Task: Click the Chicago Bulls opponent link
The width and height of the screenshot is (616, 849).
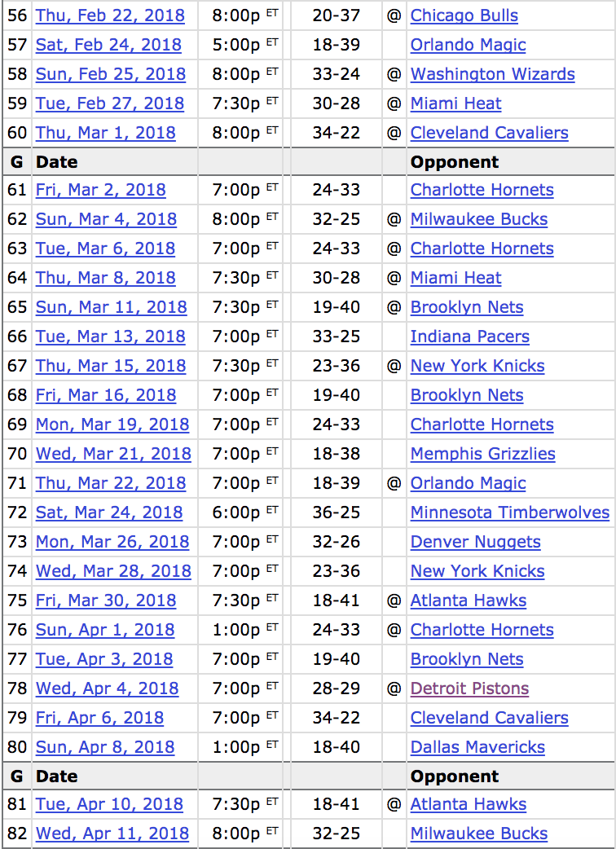Action: [464, 15]
